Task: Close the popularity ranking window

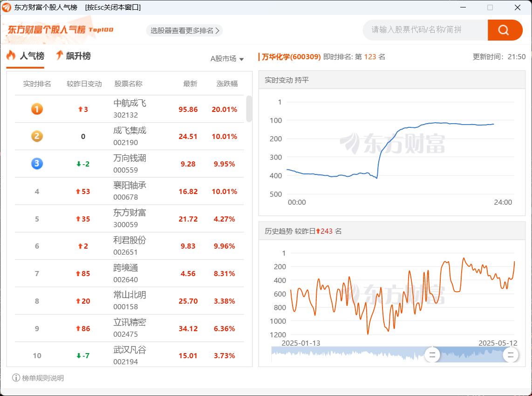Action: pos(517,7)
